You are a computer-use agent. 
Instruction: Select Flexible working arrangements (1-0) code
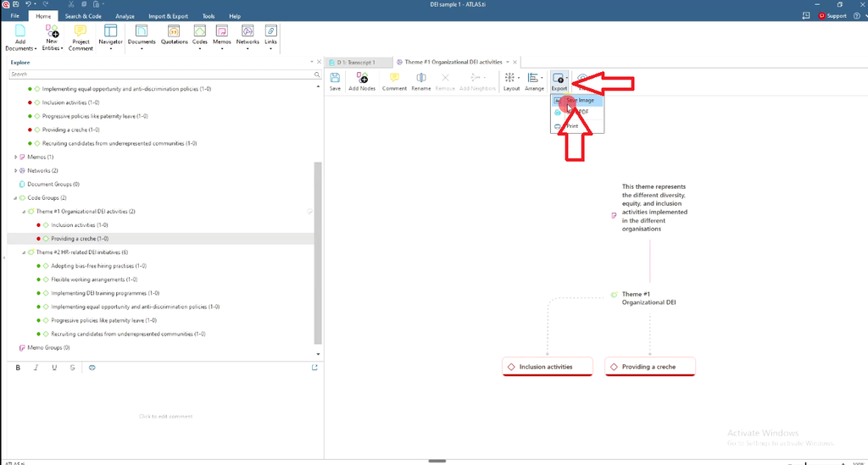(x=94, y=280)
